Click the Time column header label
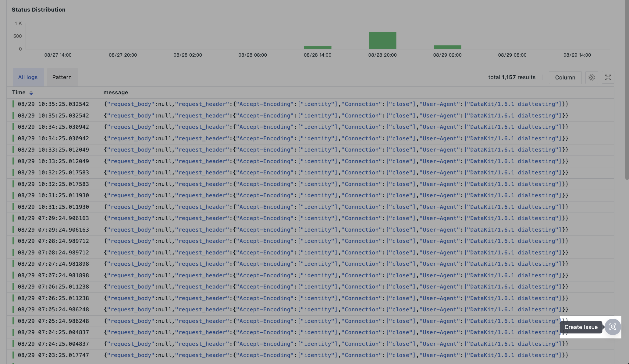Image resolution: width=629 pixels, height=364 pixels. pyautogui.click(x=19, y=93)
